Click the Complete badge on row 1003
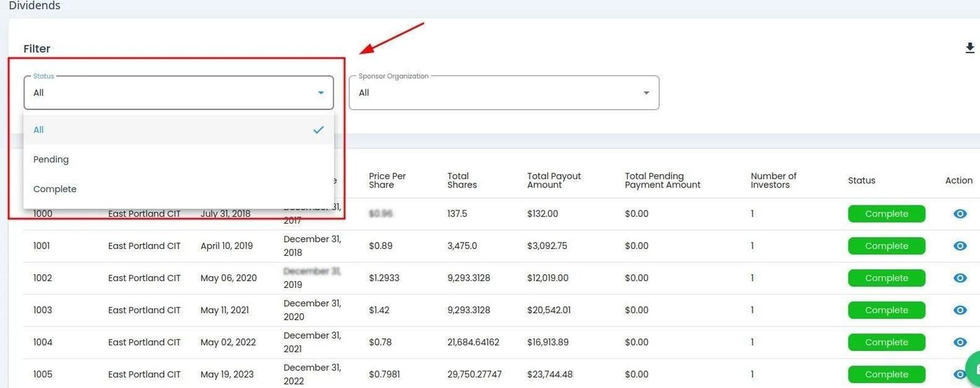 (x=886, y=310)
